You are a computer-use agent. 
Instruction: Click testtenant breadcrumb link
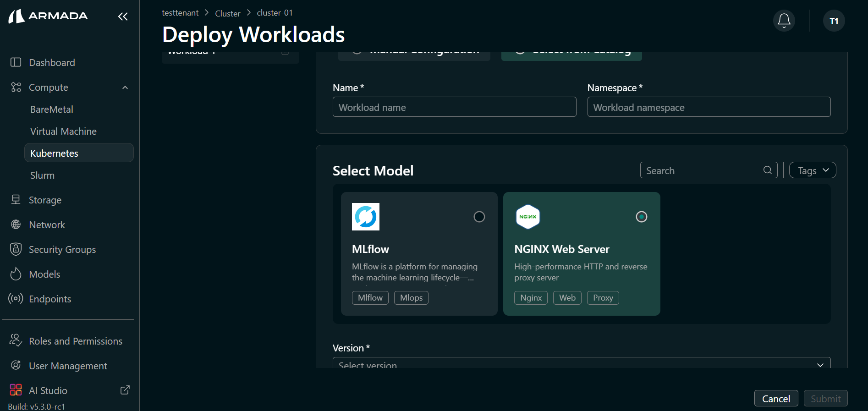coord(180,13)
